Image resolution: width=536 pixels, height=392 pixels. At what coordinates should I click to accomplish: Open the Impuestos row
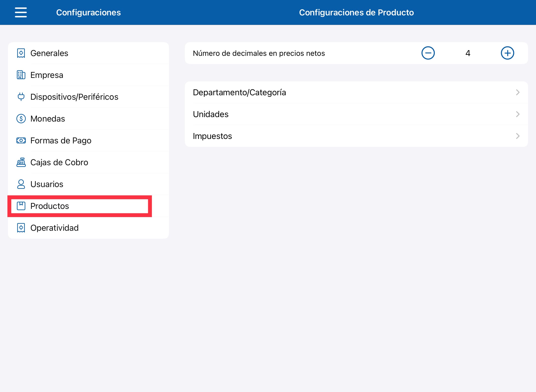coord(356,136)
